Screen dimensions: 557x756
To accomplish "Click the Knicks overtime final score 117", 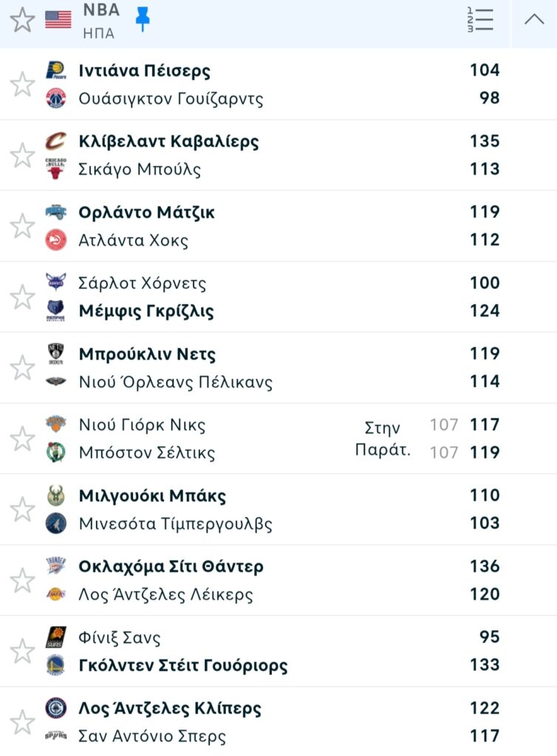I will (485, 425).
